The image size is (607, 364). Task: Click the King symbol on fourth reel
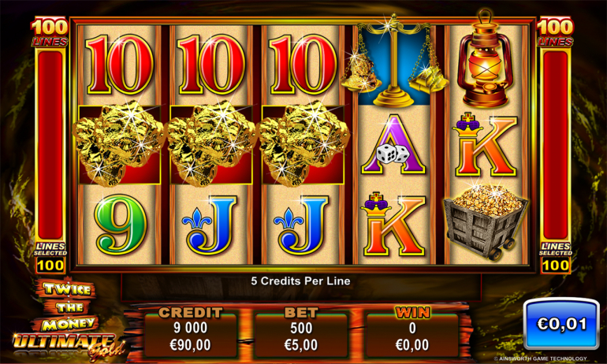pos(393,224)
